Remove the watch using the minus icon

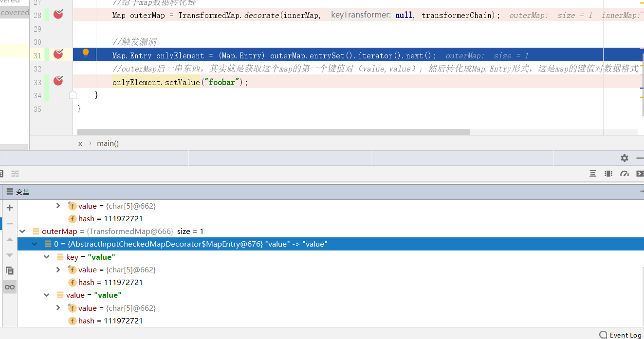[x=10, y=224]
